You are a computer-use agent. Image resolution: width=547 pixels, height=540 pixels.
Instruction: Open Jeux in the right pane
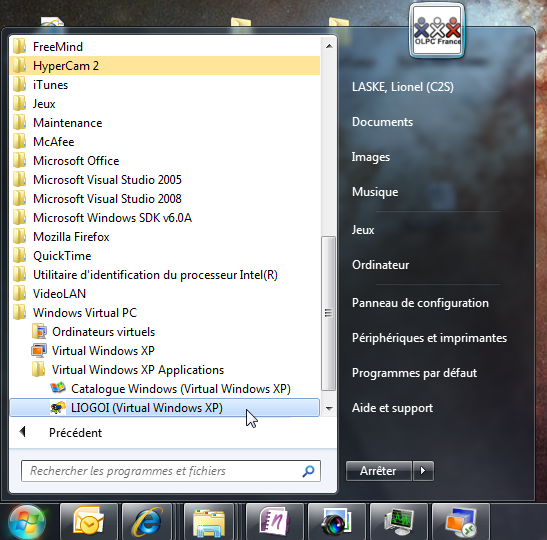click(x=363, y=230)
